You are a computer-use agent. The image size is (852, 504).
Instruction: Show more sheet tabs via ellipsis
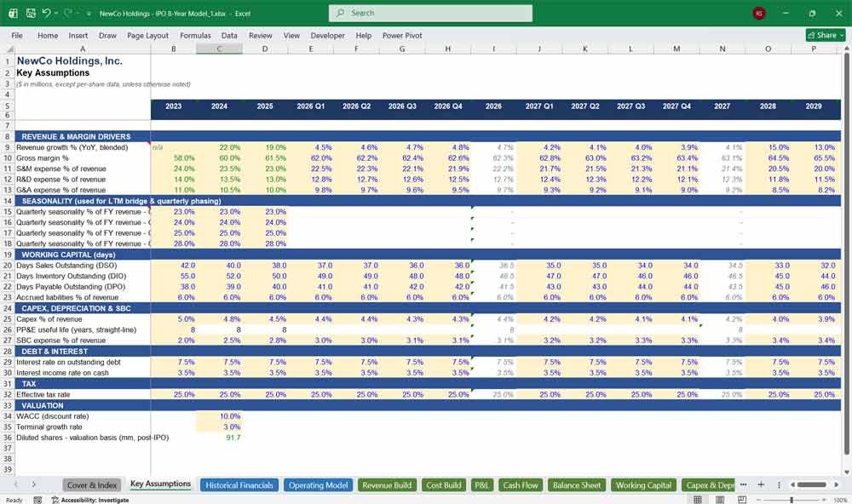[x=743, y=484]
